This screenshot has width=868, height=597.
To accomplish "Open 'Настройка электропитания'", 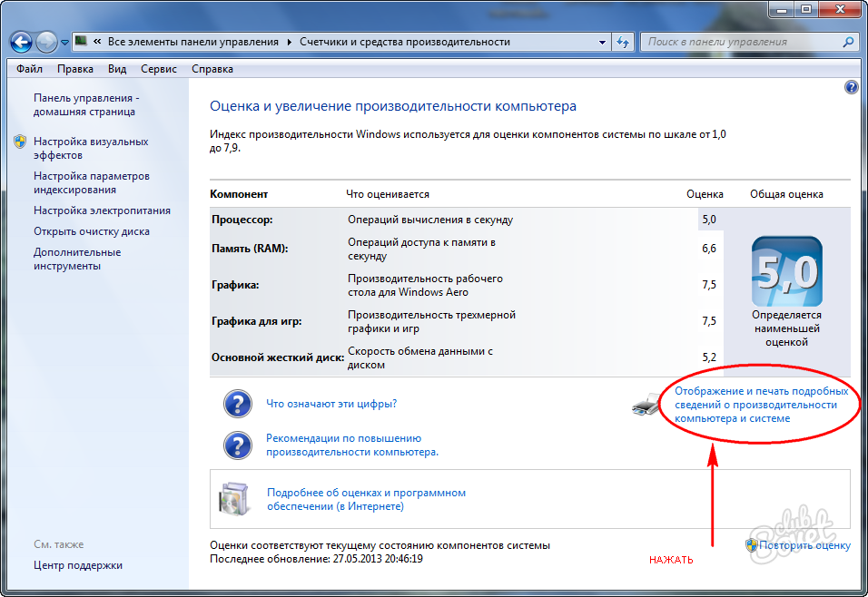I will click(x=102, y=210).
